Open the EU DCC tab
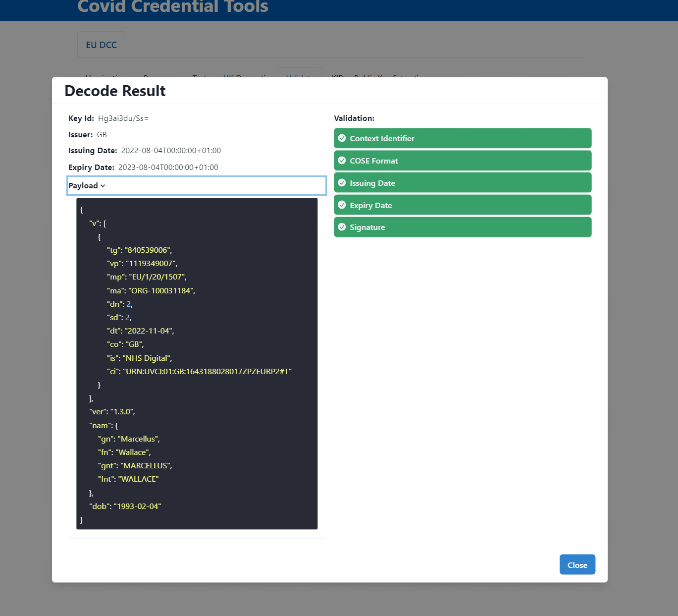Viewport: 678px width, 616px height. 102,45
